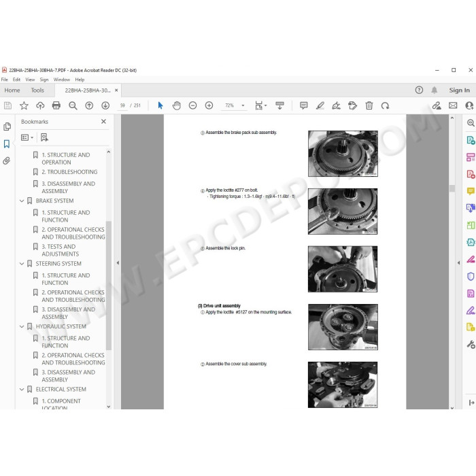Click the fit page options icon
Screen dimensions: 476x476
point(260,105)
